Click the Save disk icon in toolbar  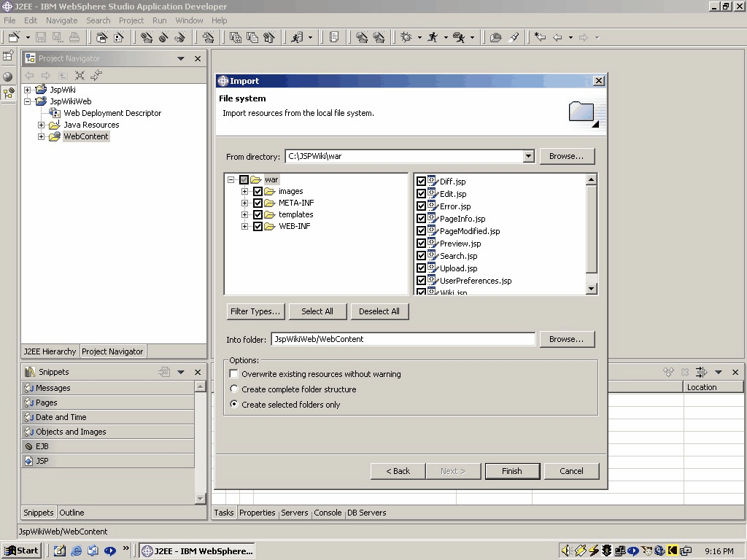click(x=41, y=37)
